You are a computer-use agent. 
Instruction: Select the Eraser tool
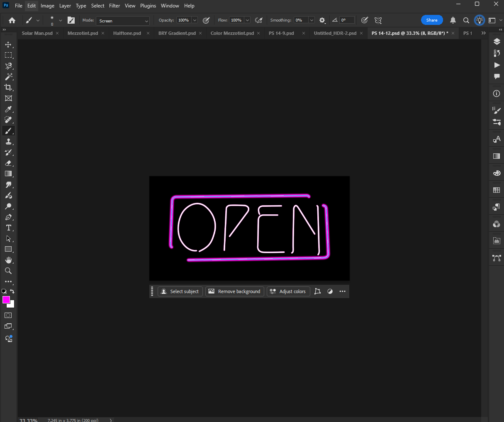[x=8, y=163]
